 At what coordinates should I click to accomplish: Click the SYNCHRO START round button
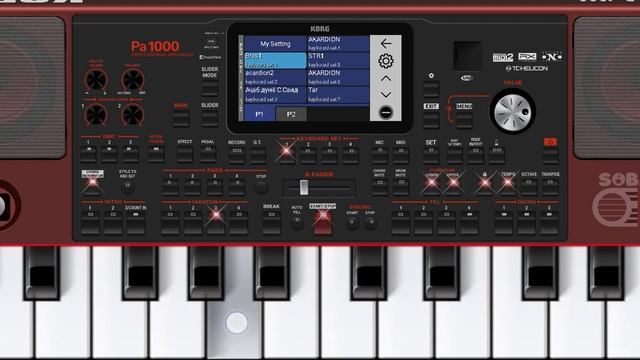[x=352, y=223]
